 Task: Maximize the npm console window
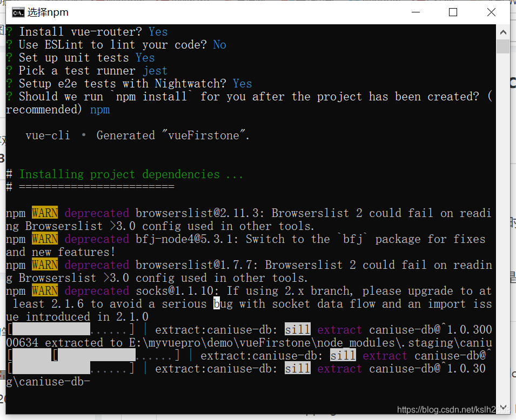453,12
